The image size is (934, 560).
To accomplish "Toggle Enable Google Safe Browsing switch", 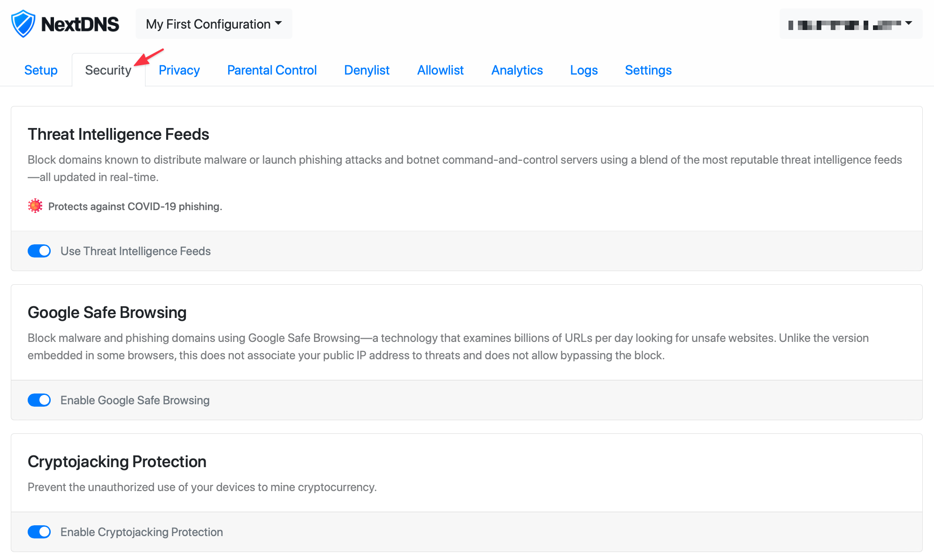I will click(x=39, y=400).
